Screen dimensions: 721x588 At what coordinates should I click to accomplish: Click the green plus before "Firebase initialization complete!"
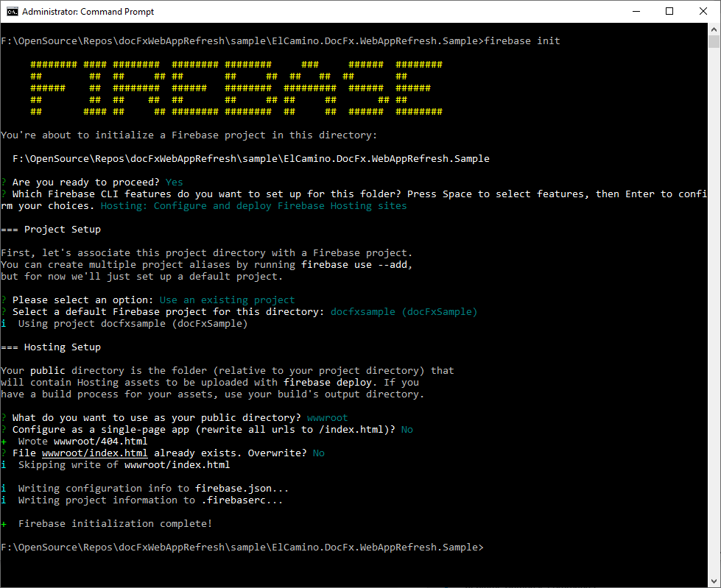4,524
